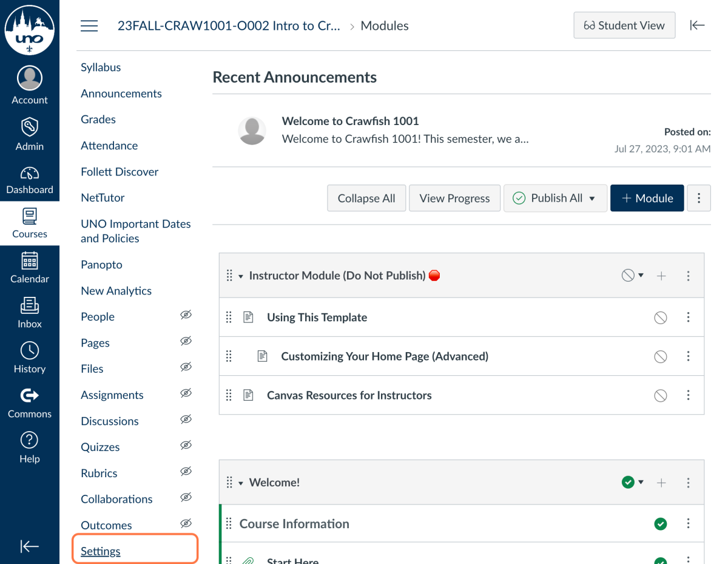This screenshot has width=728, height=564.
Task: Collapse the Welcome! module
Action: click(x=241, y=483)
